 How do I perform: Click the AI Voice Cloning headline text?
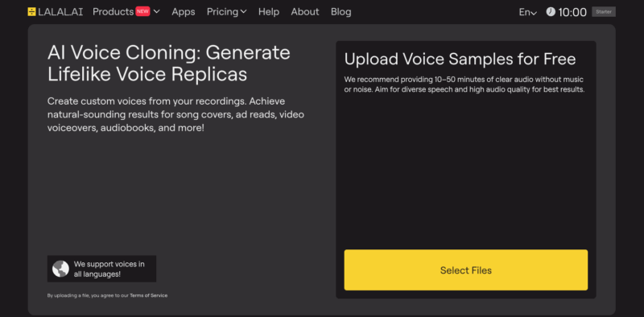click(x=169, y=64)
